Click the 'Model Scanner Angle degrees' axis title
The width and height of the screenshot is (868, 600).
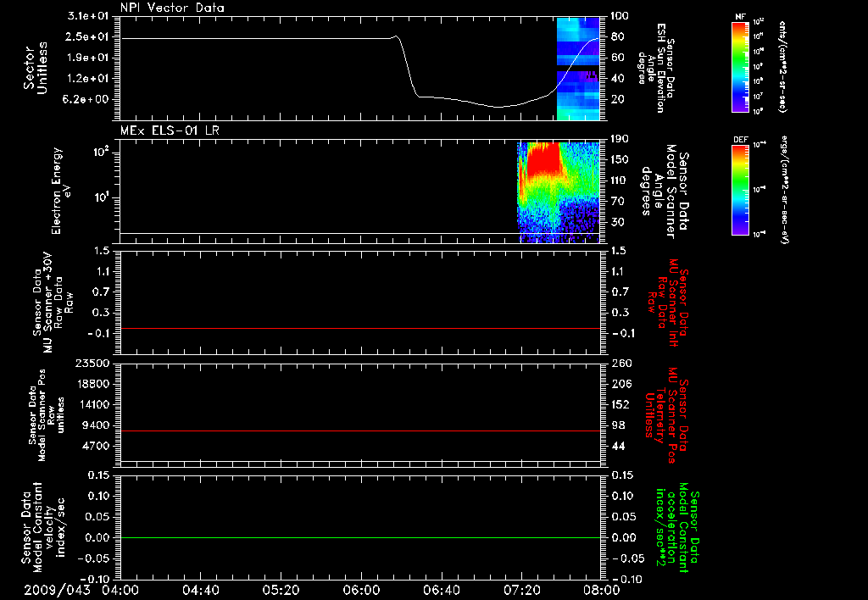(665, 192)
